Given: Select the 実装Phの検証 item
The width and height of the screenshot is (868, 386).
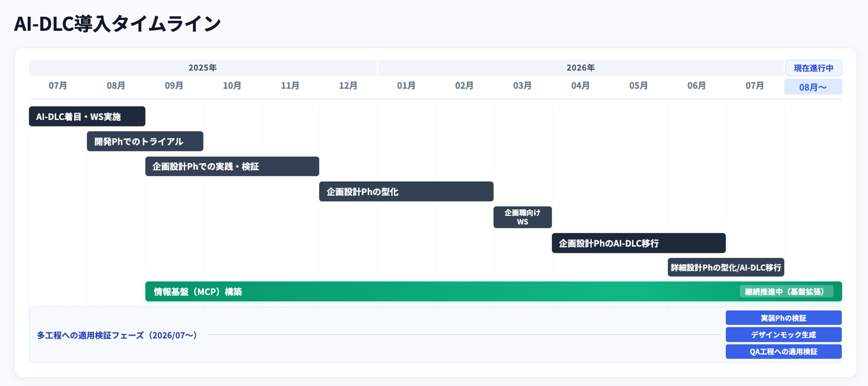Looking at the screenshot, I should point(783,318).
